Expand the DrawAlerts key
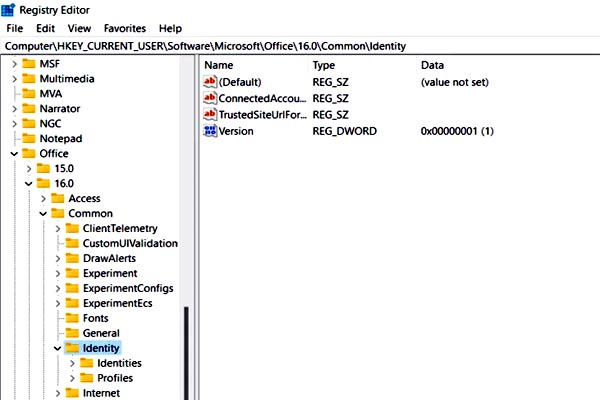The height and width of the screenshot is (400, 600). [x=58, y=258]
